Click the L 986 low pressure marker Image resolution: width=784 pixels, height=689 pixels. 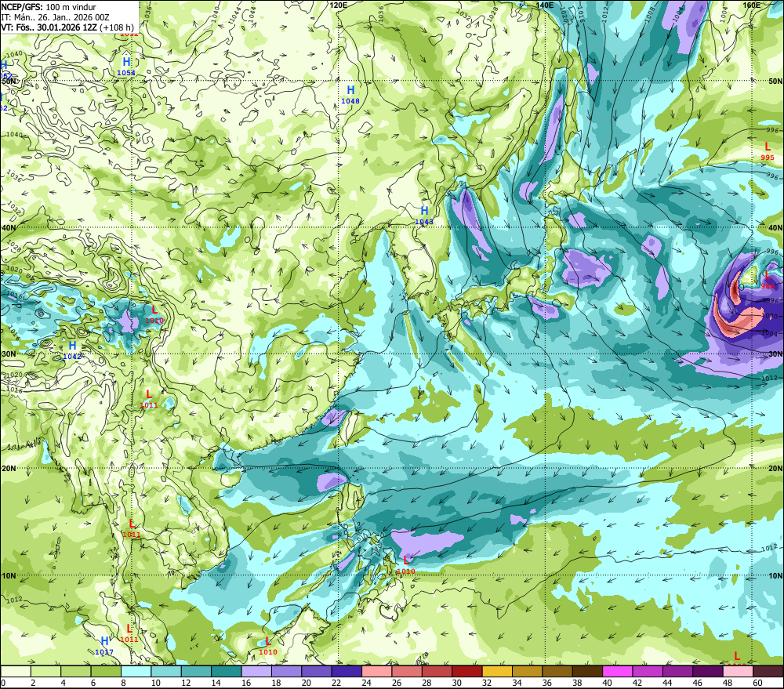[768, 280]
